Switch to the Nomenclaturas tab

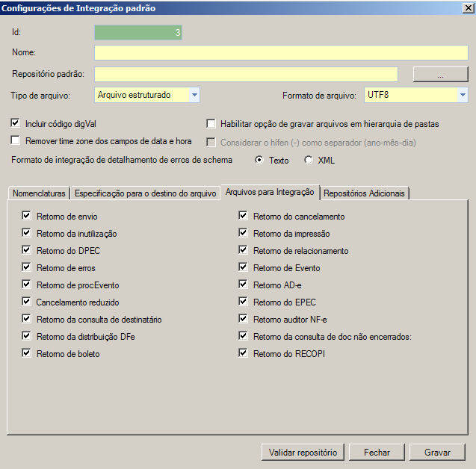(x=40, y=193)
